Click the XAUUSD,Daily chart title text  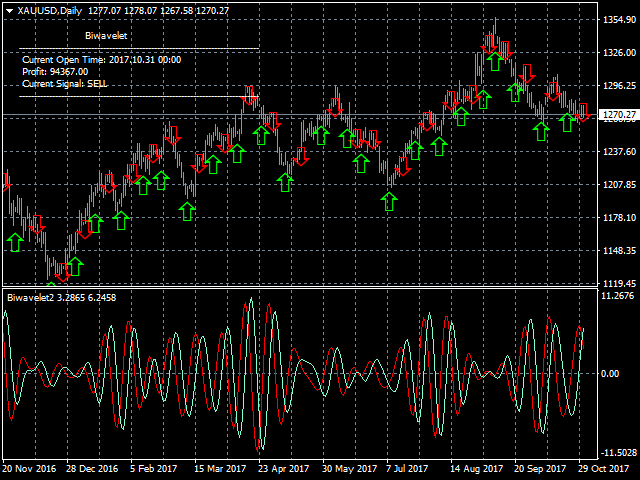pyautogui.click(x=50, y=11)
